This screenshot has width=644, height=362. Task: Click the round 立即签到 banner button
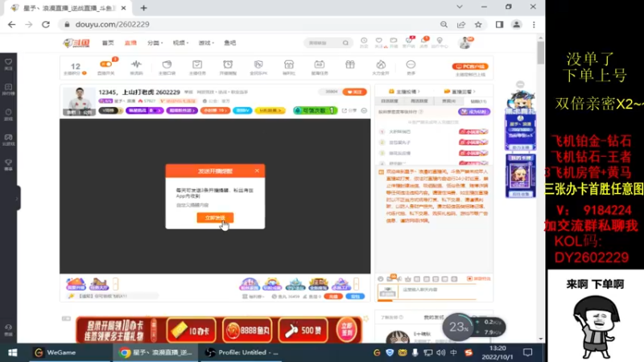[347, 331]
